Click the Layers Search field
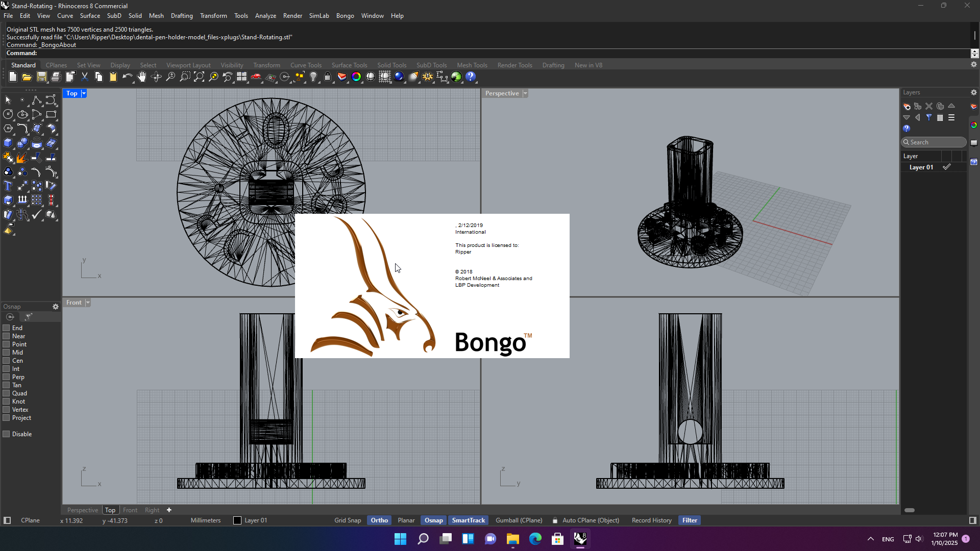 click(x=934, y=142)
